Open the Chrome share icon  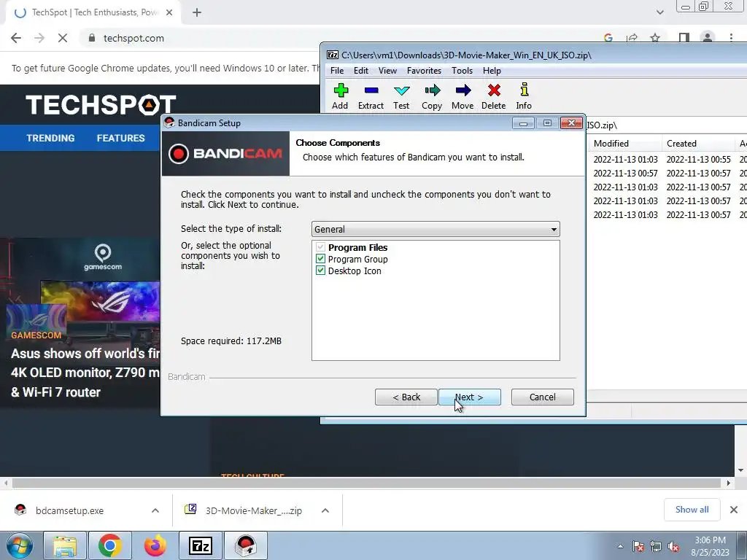(632, 38)
